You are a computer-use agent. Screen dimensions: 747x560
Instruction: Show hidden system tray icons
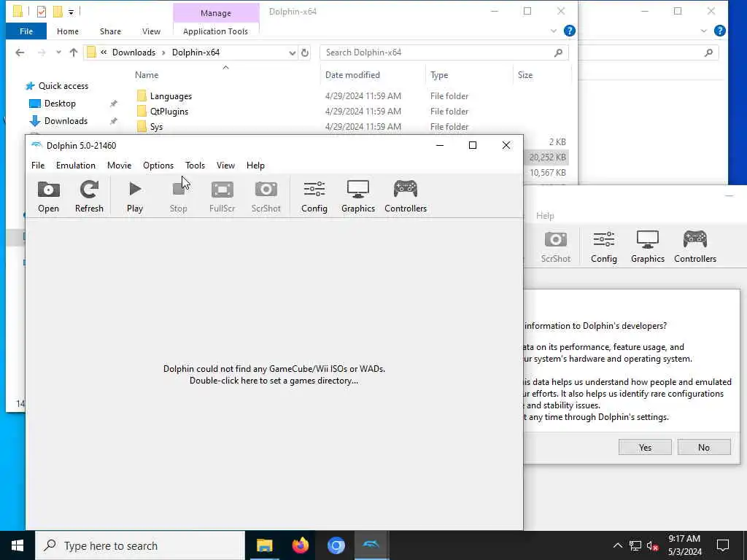(617, 545)
